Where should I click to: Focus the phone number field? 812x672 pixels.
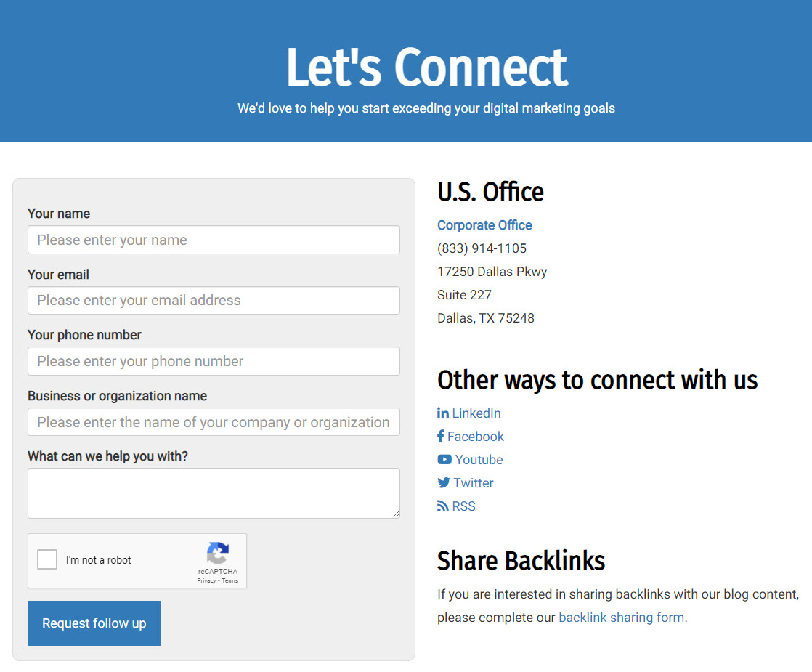(214, 361)
